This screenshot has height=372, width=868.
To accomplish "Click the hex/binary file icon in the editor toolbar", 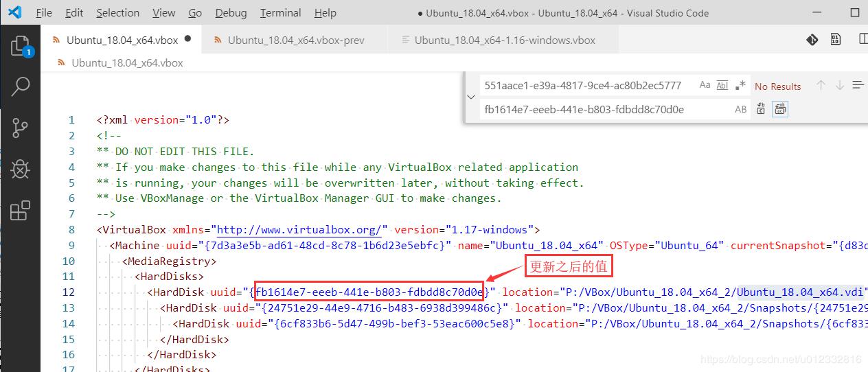I will coord(835,40).
